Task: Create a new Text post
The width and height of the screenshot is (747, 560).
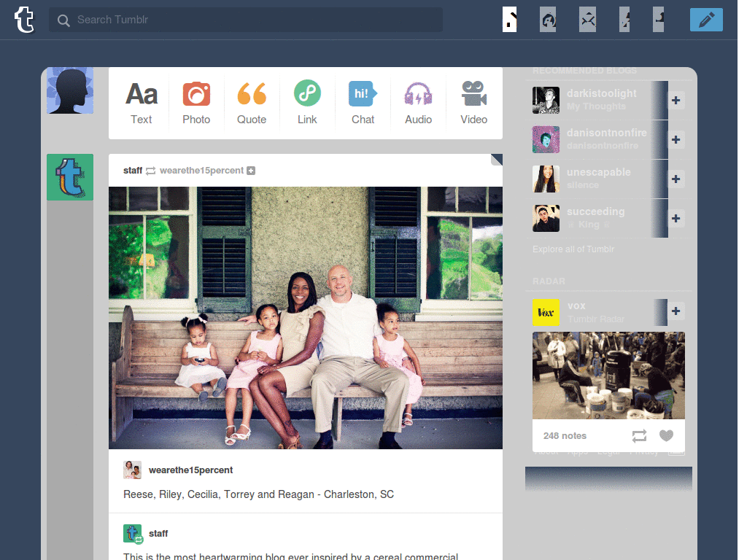Action: coord(141,103)
